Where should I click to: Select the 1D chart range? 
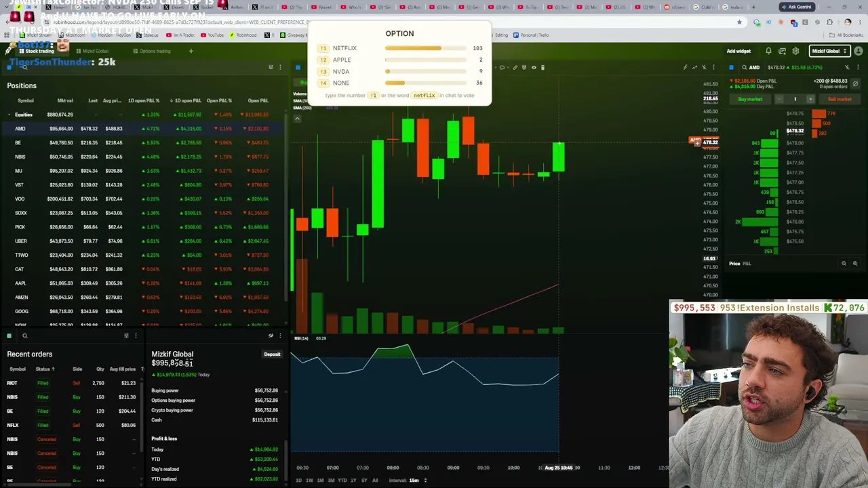[x=298, y=481]
